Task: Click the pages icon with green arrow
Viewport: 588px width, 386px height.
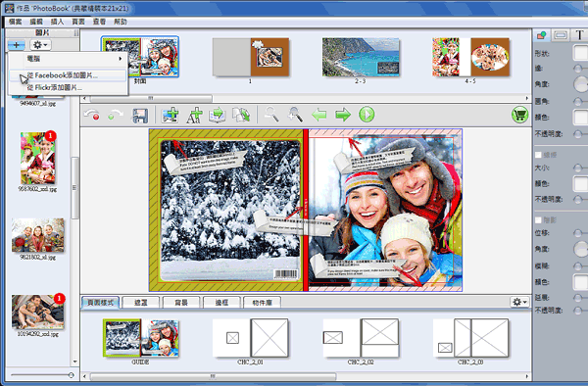Action: 241,115
